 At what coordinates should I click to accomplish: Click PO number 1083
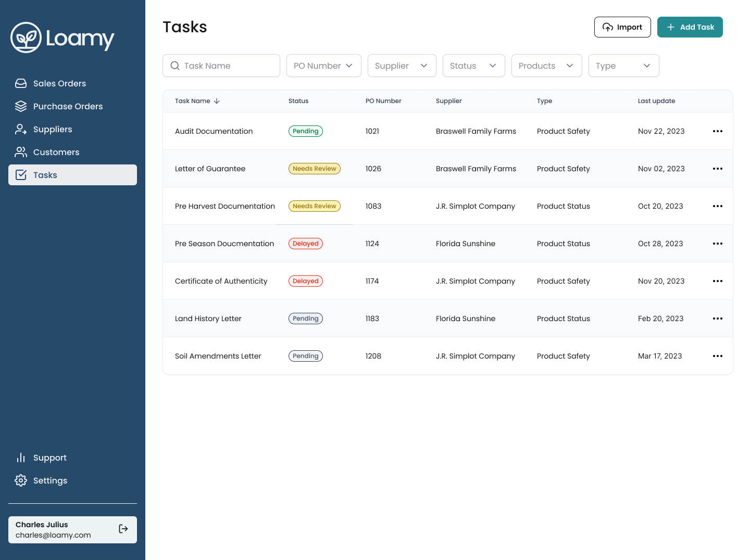coord(373,206)
